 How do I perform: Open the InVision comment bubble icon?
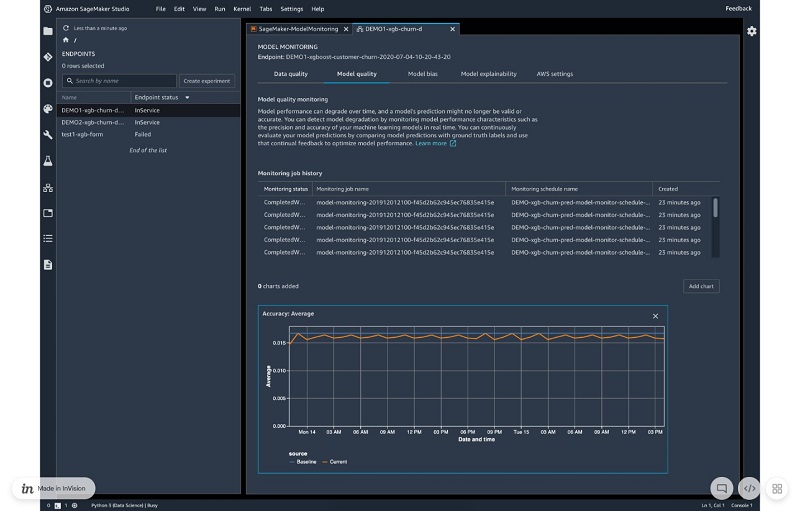[721, 488]
